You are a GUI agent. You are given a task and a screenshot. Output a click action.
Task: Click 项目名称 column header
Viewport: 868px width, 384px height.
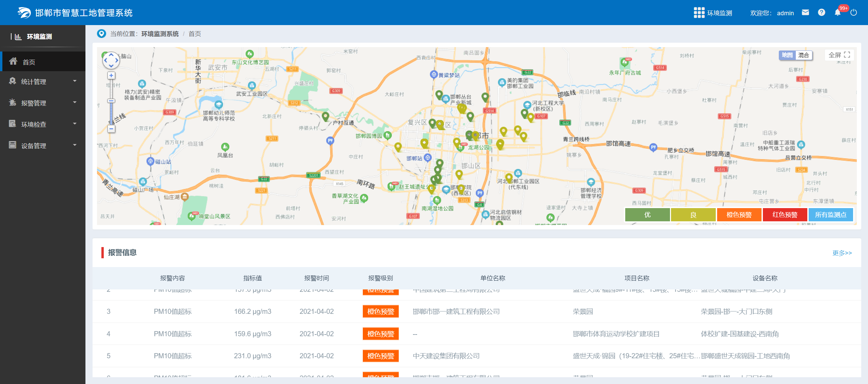pos(637,278)
